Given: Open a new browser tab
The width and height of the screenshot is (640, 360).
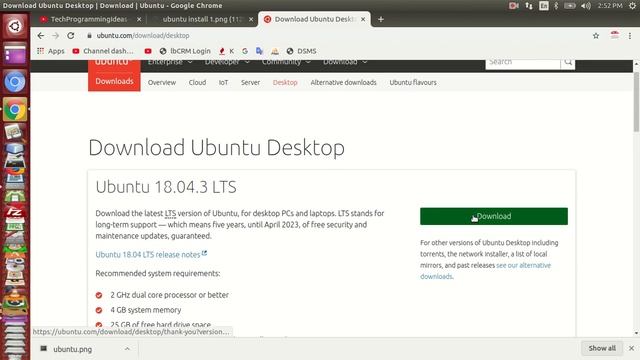Looking at the screenshot, I should 381,19.
